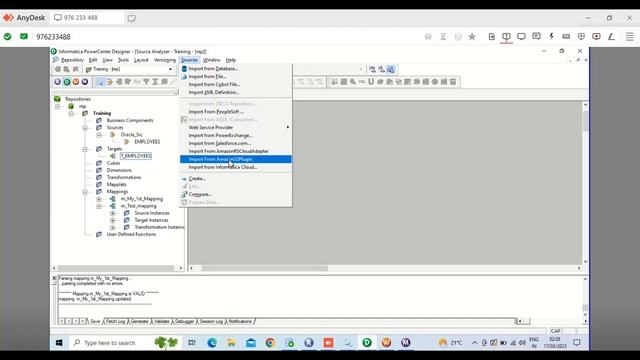Expand the m_My_1st_Mapping node
Viewport: 640px width, 360px height.
[99, 199]
